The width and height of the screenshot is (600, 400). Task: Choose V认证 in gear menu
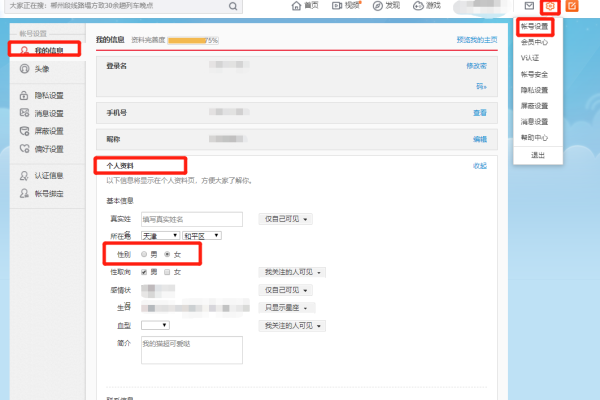(x=530, y=58)
